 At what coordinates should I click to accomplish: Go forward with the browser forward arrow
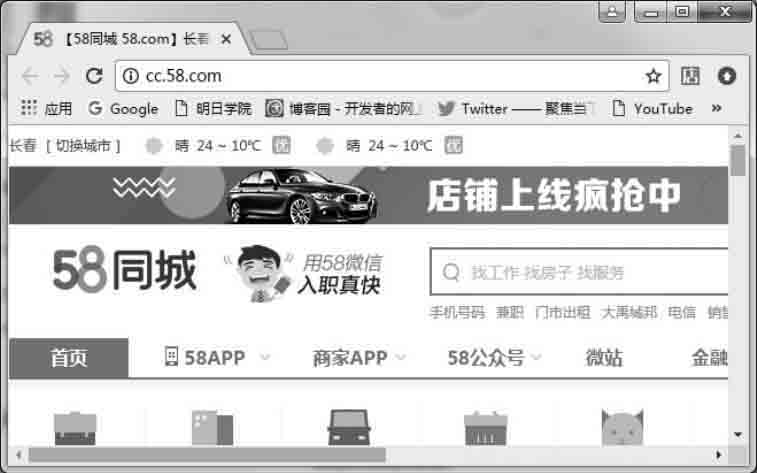(x=61, y=76)
